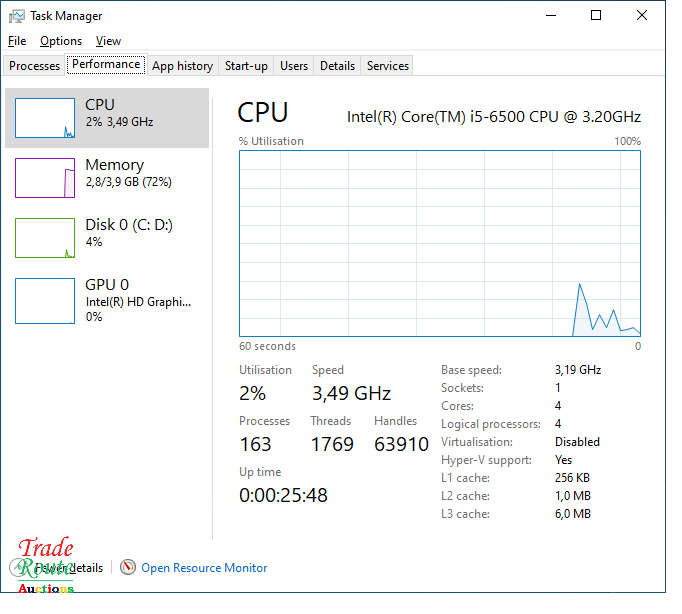
Task: Click the Fewer details button
Action: point(57,568)
